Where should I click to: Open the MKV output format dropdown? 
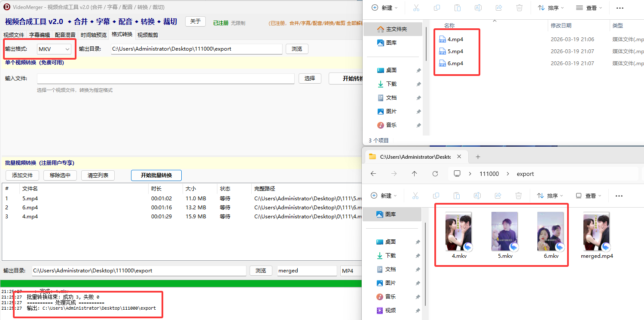[x=54, y=49]
